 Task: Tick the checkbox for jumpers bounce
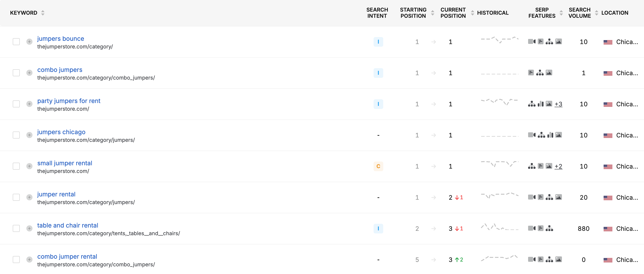coord(16,42)
